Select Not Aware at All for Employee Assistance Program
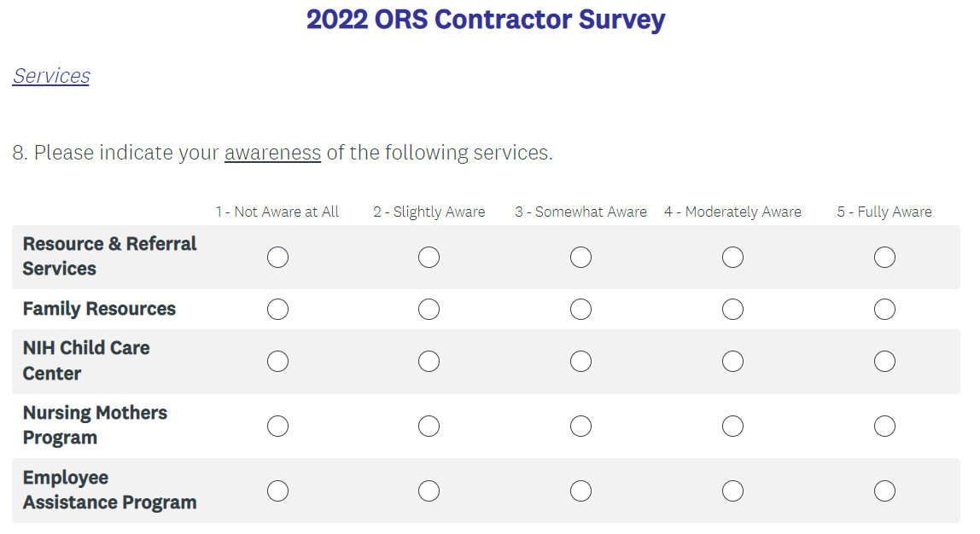The width and height of the screenshot is (980, 534). (x=277, y=490)
